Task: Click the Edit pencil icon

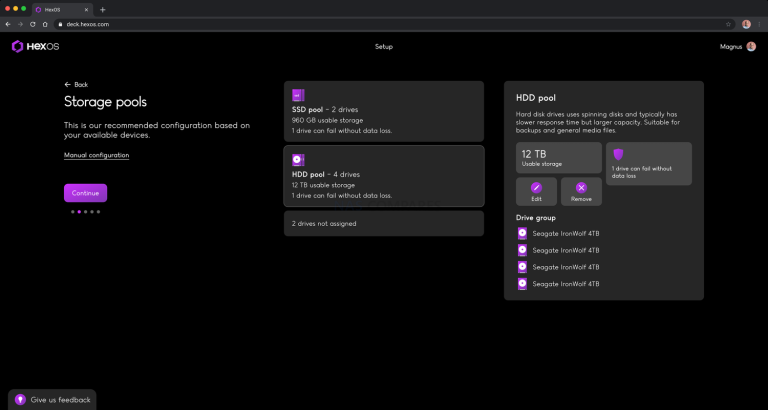Action: pyautogui.click(x=536, y=187)
